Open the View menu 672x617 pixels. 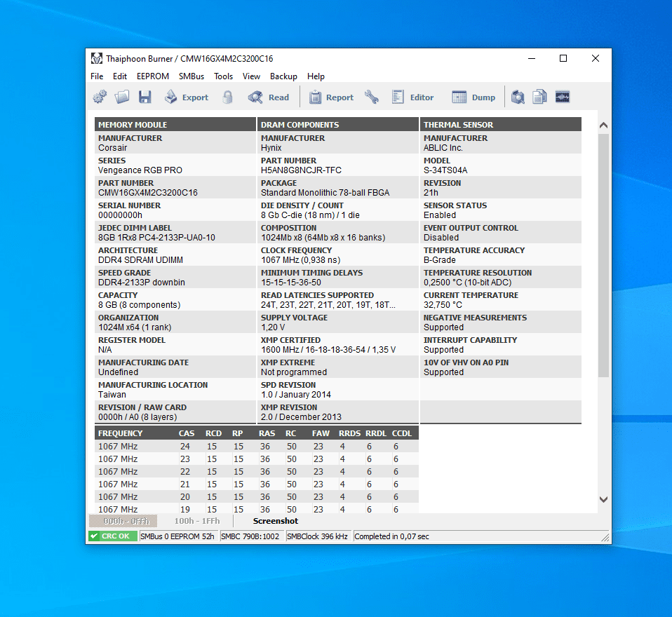[251, 76]
